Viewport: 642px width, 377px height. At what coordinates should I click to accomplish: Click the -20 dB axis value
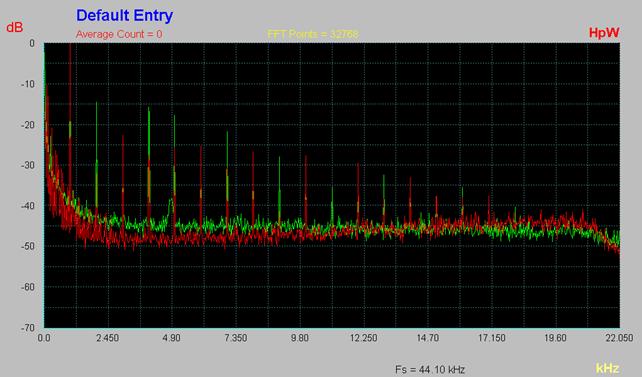click(29, 125)
